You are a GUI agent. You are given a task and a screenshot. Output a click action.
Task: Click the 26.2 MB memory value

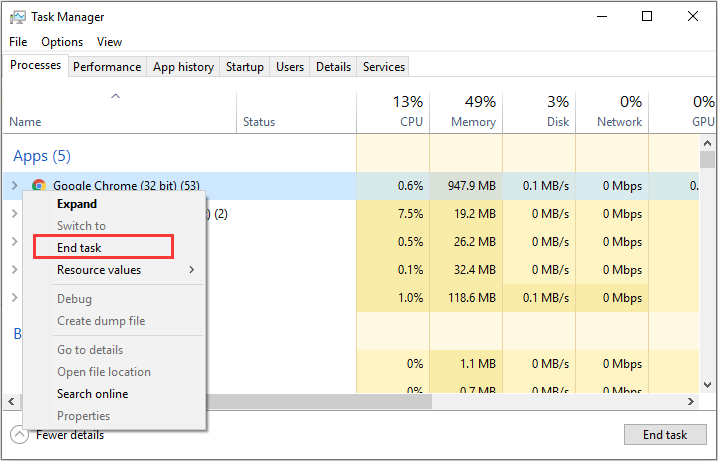474,242
